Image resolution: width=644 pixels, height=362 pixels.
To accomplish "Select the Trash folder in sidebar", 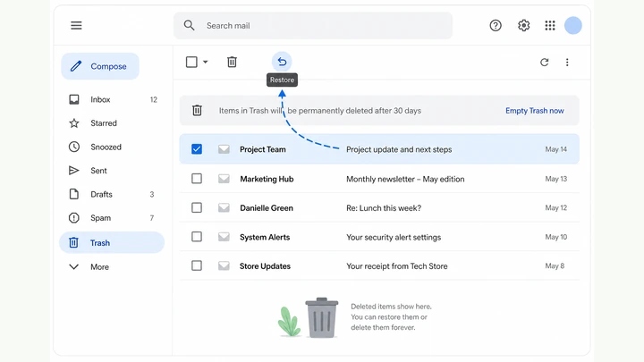I will (112, 242).
